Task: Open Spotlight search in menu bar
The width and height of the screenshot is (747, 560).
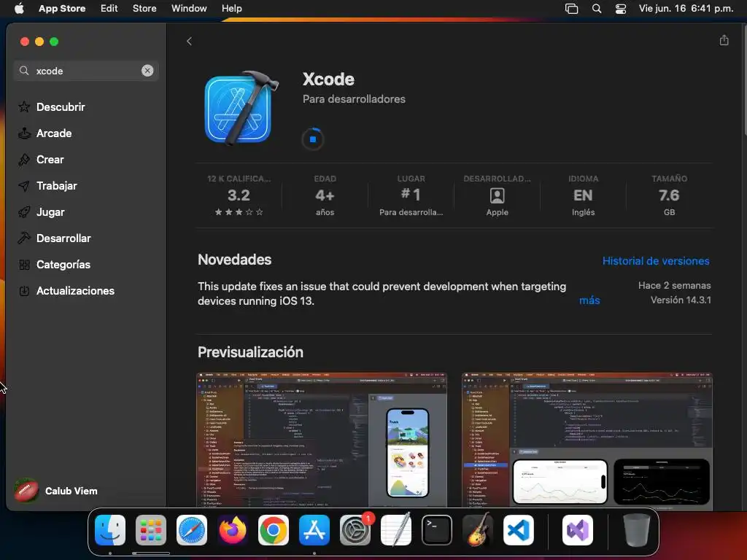Action: (x=597, y=9)
